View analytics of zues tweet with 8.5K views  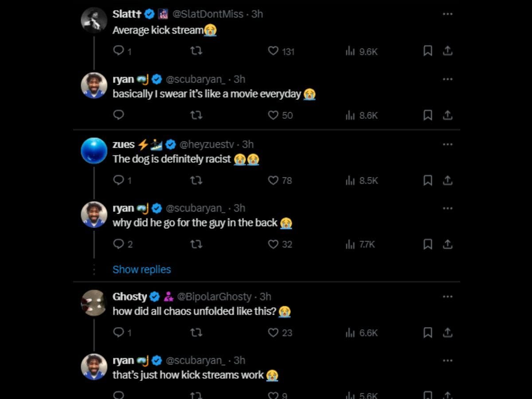tap(362, 180)
